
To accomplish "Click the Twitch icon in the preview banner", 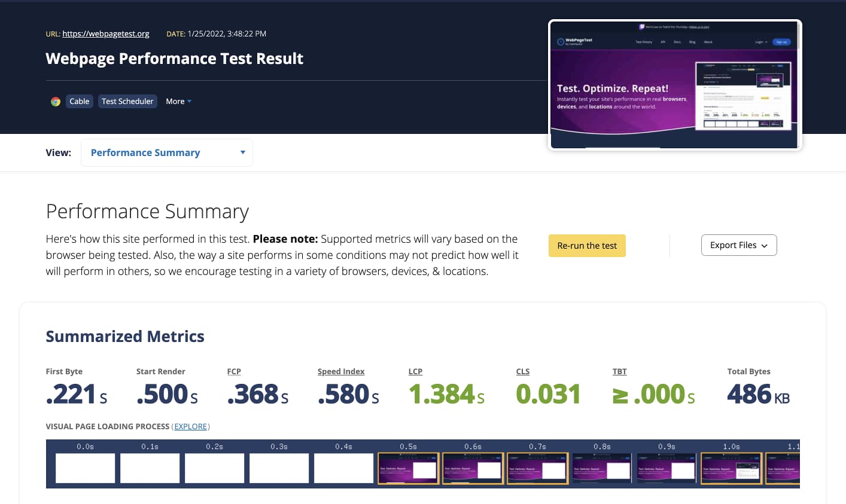I will coord(642,26).
